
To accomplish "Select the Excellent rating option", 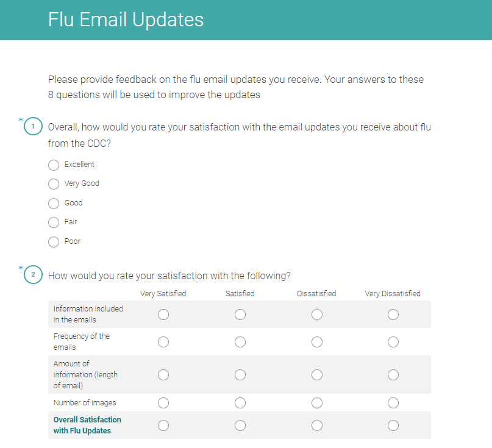I will pyautogui.click(x=54, y=165).
